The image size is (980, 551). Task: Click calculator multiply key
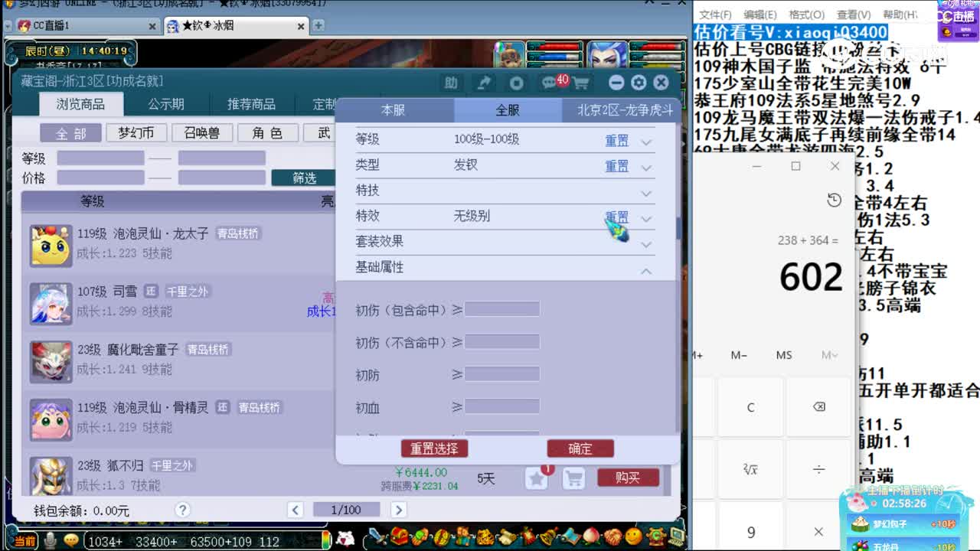coord(818,532)
